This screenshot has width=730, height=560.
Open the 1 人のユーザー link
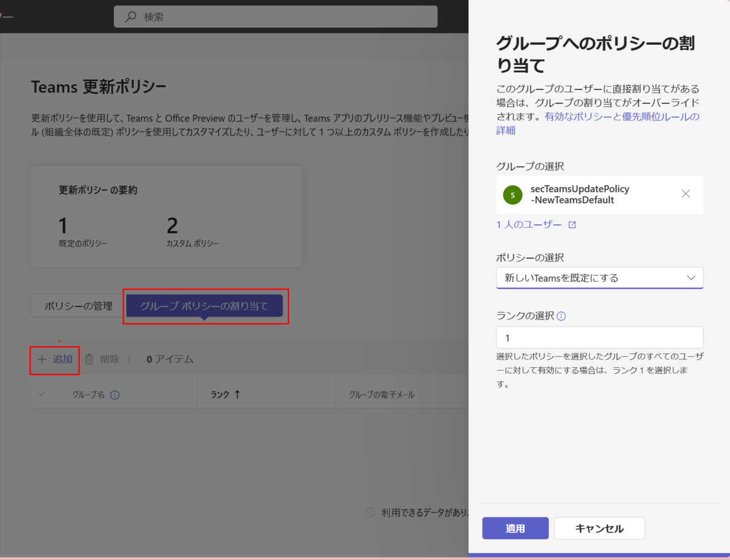point(529,224)
